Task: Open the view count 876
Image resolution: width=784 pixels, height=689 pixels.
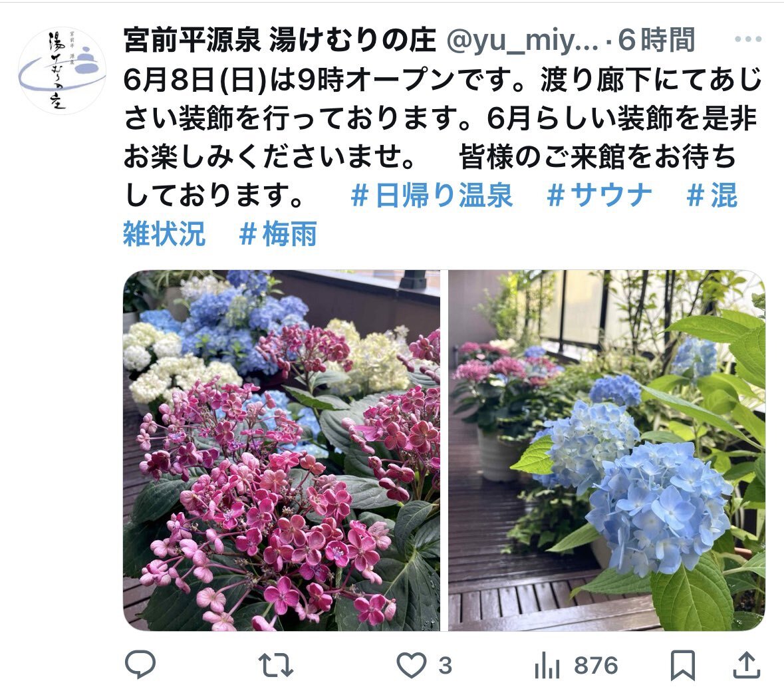Action: (596, 666)
